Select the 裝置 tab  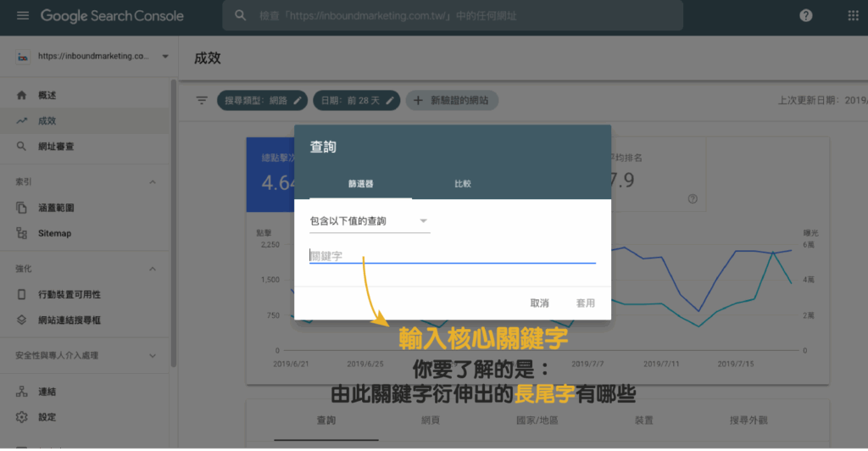643,420
